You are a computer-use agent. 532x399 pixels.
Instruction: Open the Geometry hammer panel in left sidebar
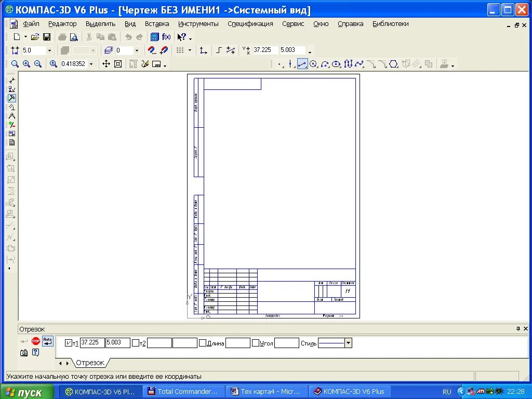pyautogui.click(x=11, y=98)
